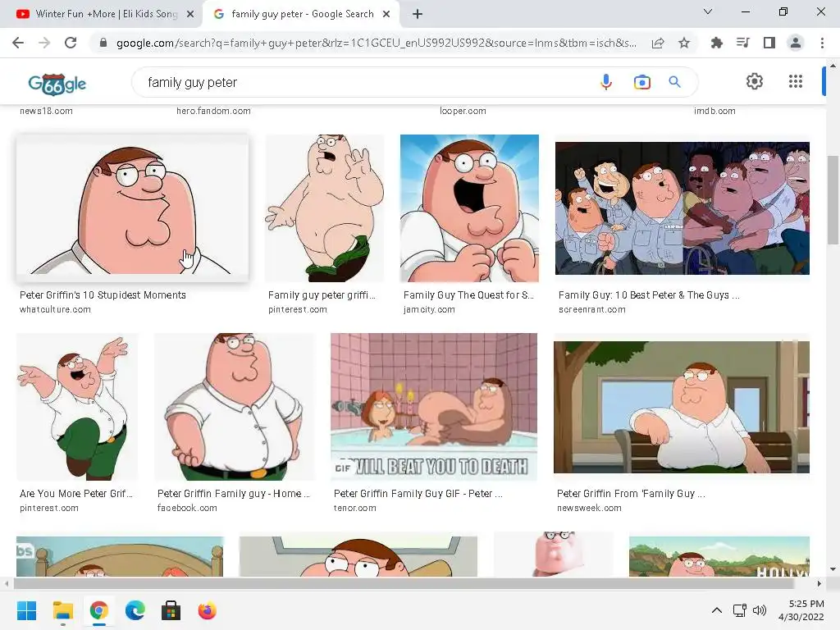
Task: Open network status tray icon
Action: 740,610
